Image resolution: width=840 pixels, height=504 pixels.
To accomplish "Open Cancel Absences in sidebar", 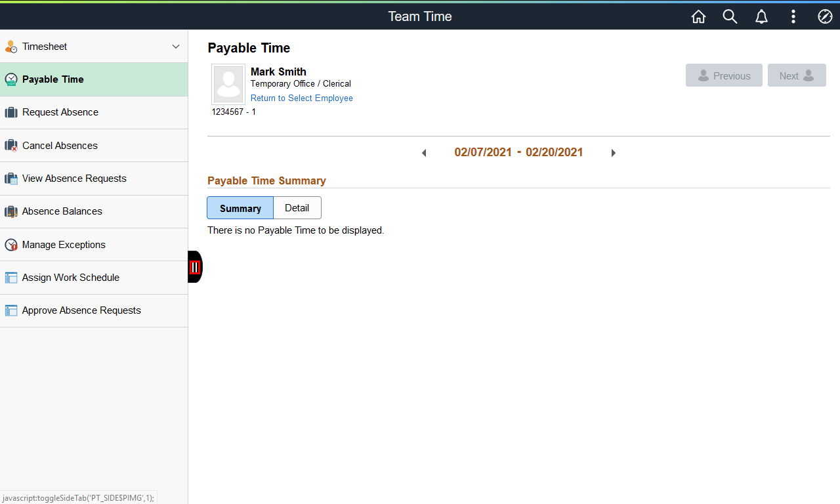I will click(x=60, y=146).
